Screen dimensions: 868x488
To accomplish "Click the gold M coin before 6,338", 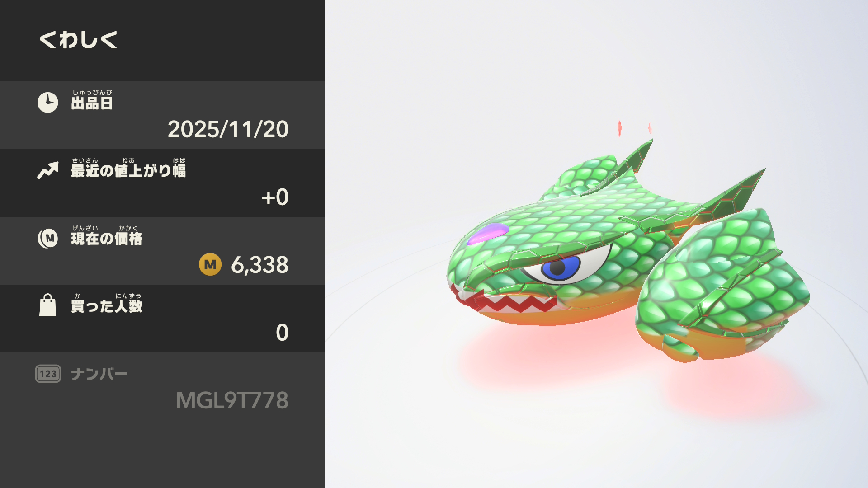I will click(x=210, y=264).
